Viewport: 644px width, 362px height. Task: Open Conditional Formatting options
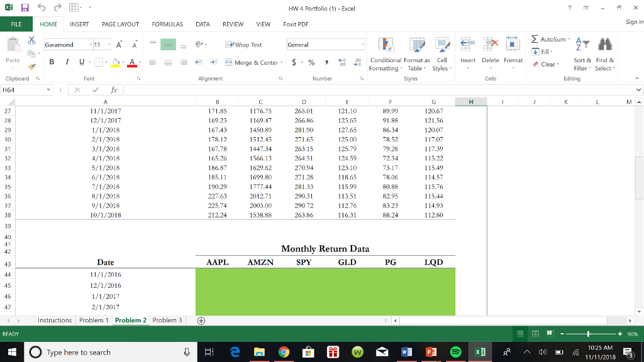tap(385, 53)
